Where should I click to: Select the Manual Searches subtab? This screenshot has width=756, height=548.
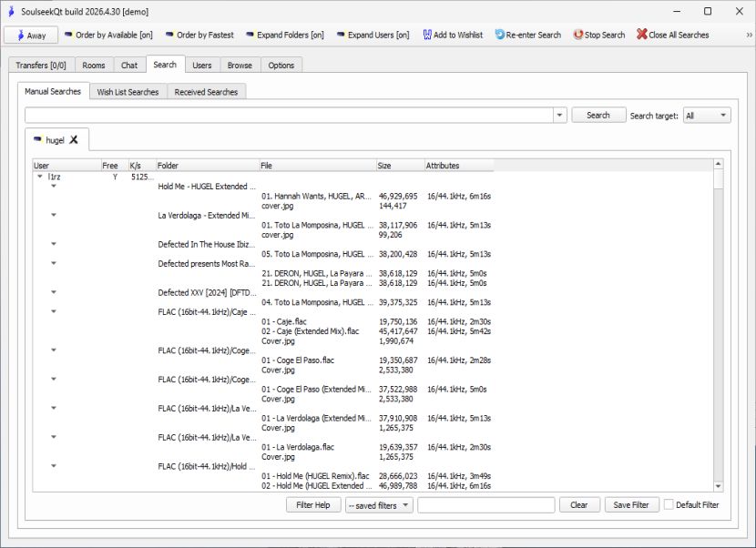(x=53, y=91)
